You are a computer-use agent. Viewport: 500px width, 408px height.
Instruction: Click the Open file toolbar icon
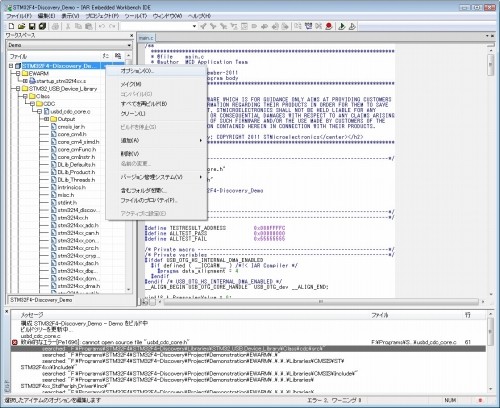click(x=22, y=26)
